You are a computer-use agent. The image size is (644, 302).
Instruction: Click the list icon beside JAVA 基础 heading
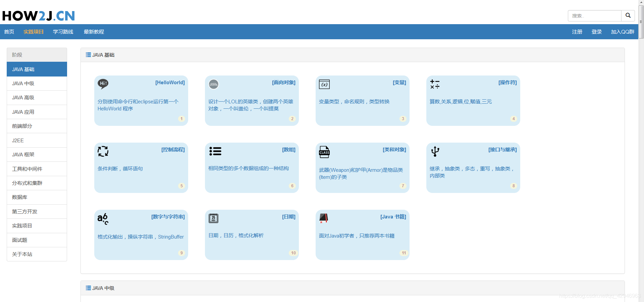pyautogui.click(x=88, y=55)
